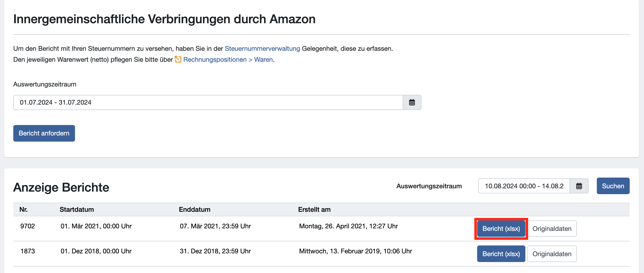
Task: Click start date 01. Dez 2018, 00:00 Uhr
Action: (96, 251)
